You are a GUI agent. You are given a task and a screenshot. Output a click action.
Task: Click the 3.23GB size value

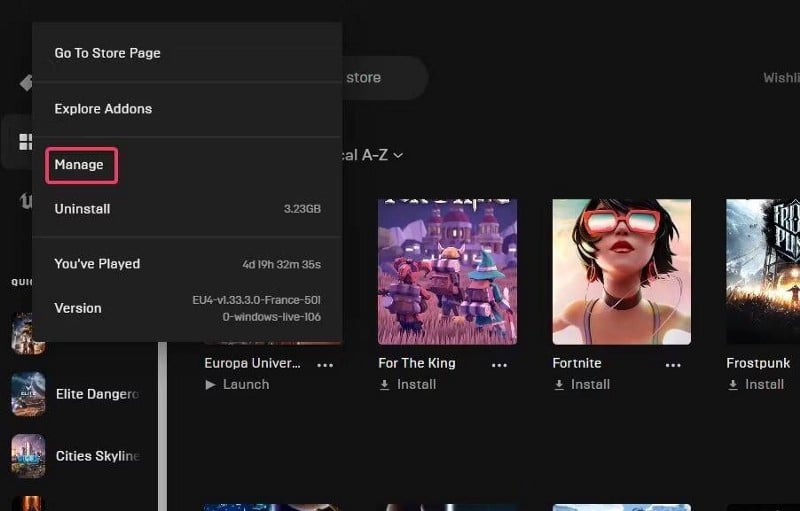point(302,209)
